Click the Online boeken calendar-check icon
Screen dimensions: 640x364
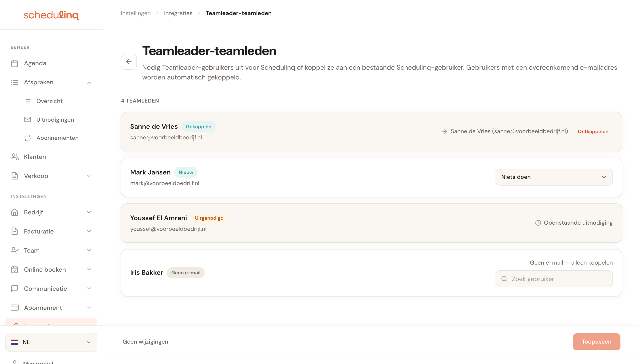pyautogui.click(x=15, y=269)
